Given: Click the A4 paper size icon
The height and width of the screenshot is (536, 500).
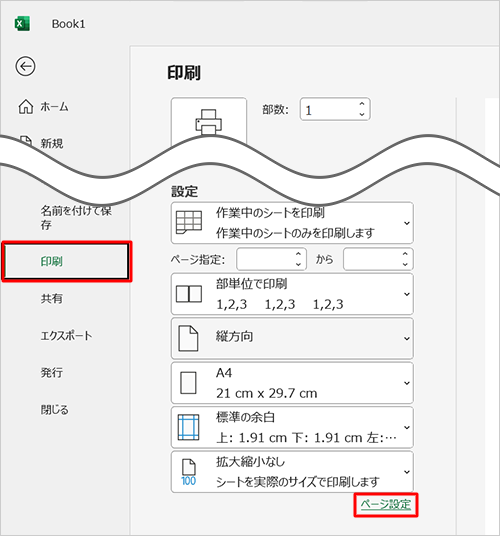Looking at the screenshot, I should tap(188, 383).
